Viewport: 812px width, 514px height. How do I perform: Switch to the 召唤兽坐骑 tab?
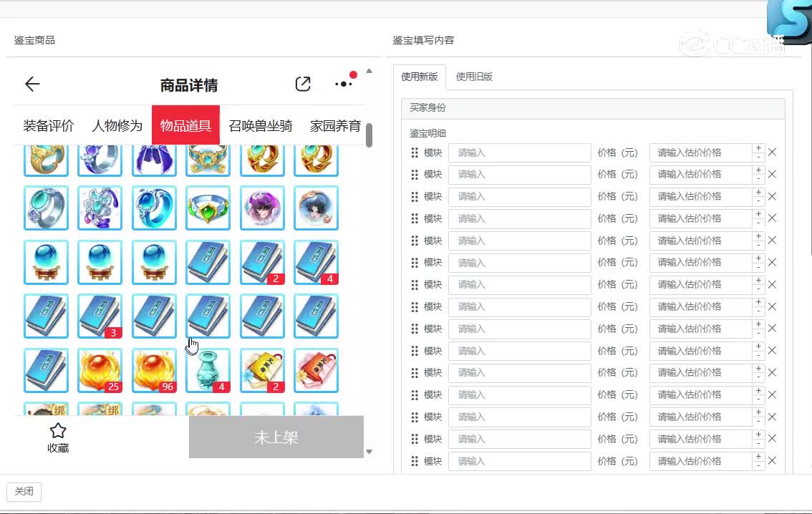(x=261, y=126)
